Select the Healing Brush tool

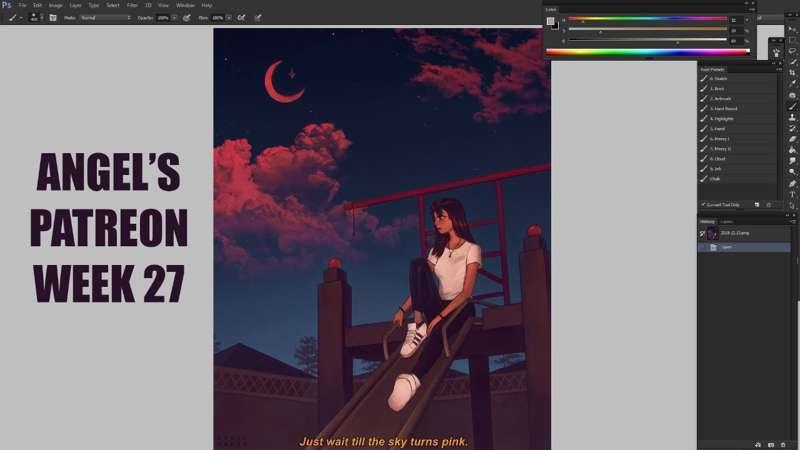click(792, 95)
